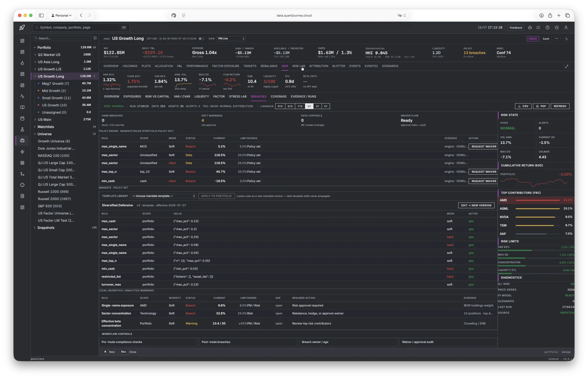This screenshot has width=588, height=379.
Task: Export with the CSV button
Action: point(523,106)
